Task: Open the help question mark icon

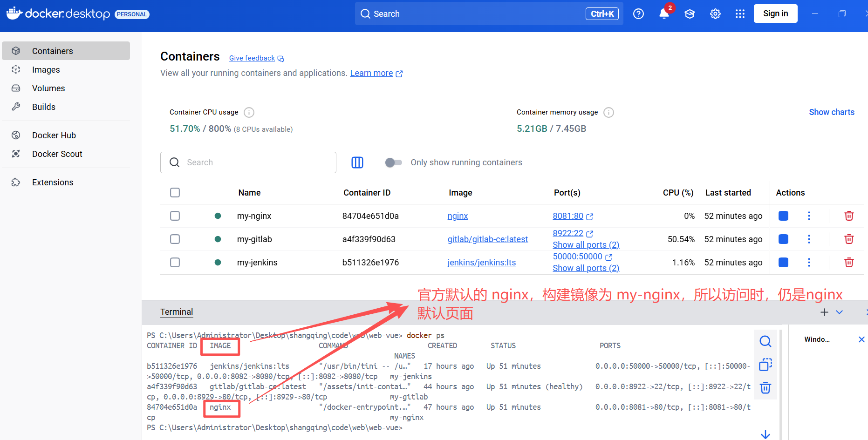Action: point(638,14)
